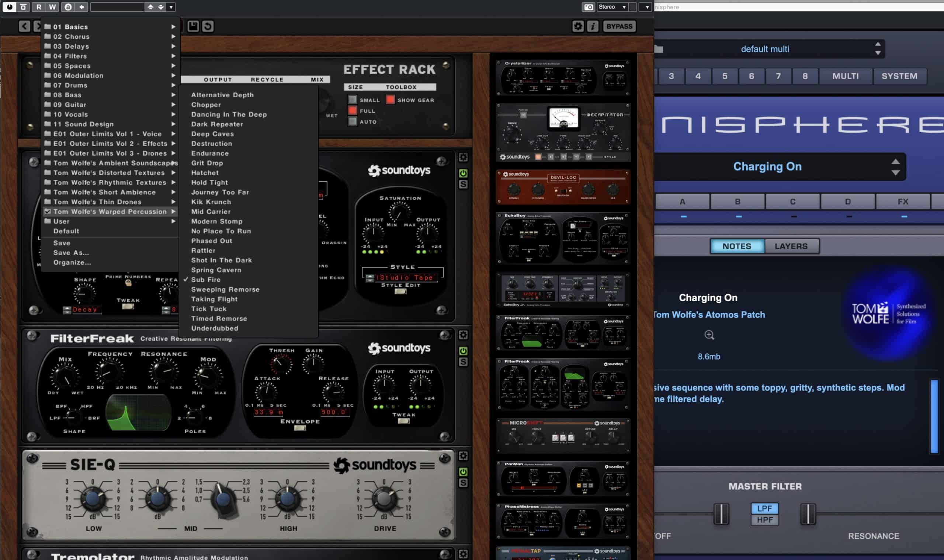Image resolution: width=944 pixels, height=560 pixels.
Task: Expand 01 Basics preset submenu
Action: (110, 27)
